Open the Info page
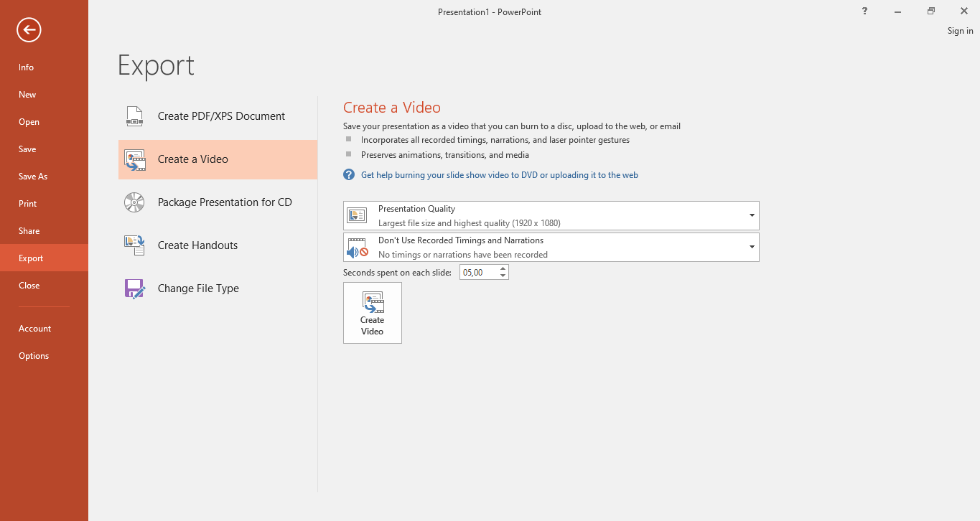This screenshot has height=521, width=980. point(44,67)
